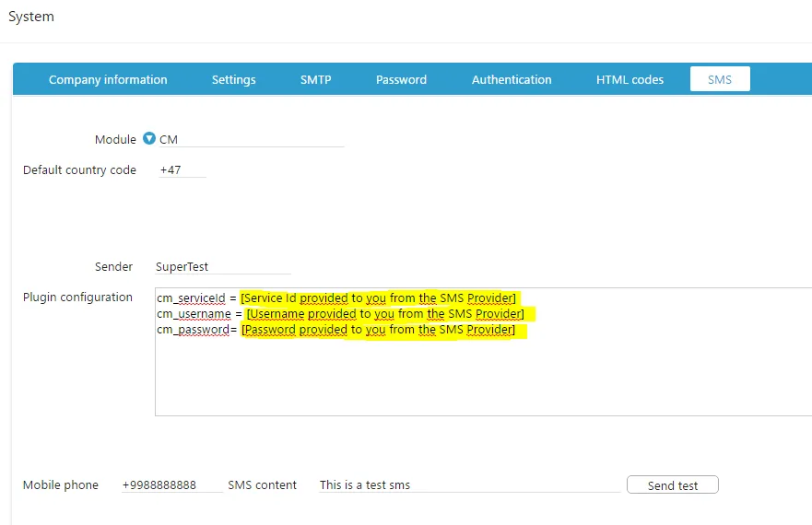Open the Authentication tab
This screenshot has width=812, height=525.
point(512,80)
